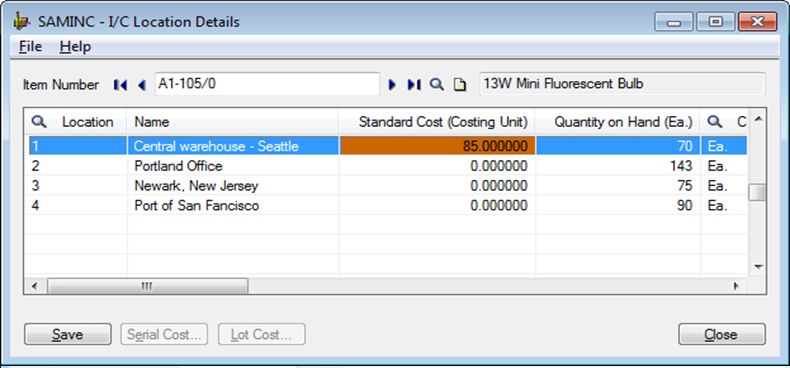Image resolution: width=790 pixels, height=368 pixels.
Task: Select the Newark, New Jersey row name
Action: coord(196,186)
